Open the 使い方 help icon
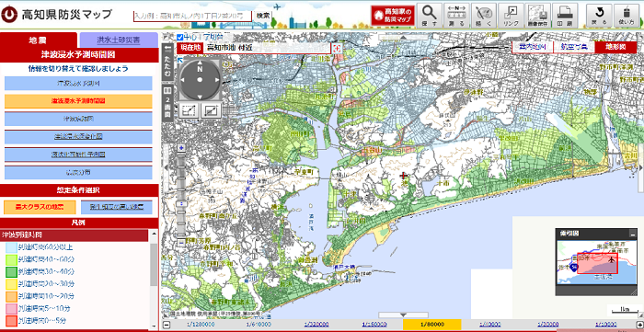 coord(626,16)
